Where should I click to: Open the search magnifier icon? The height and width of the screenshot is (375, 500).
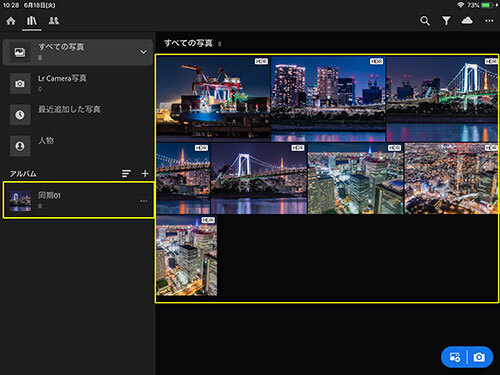tap(424, 21)
